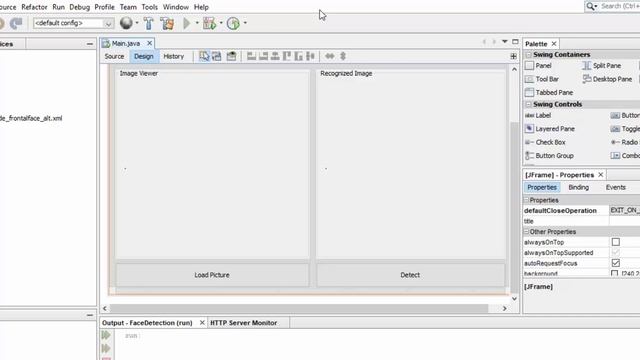Collapse the Swing Containers section
The height and width of the screenshot is (360, 640).
tap(528, 54)
